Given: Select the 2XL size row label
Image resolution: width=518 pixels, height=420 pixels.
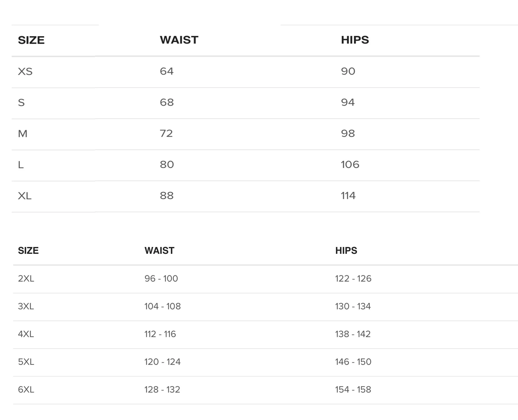Looking at the screenshot, I should pyautogui.click(x=26, y=278).
